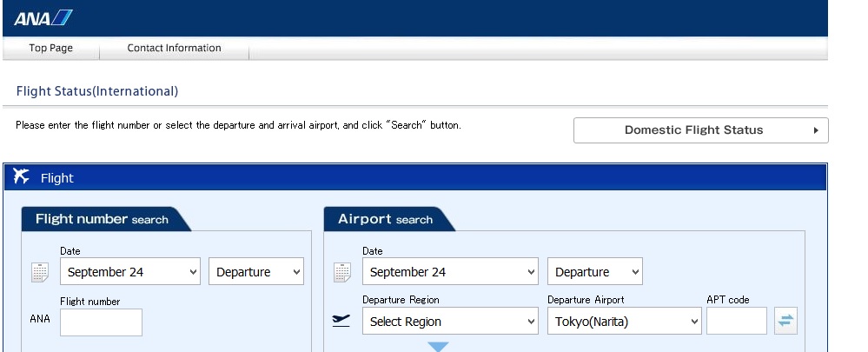Click the Domestic Flight Status button
The height and width of the screenshot is (352, 868).
(x=693, y=130)
